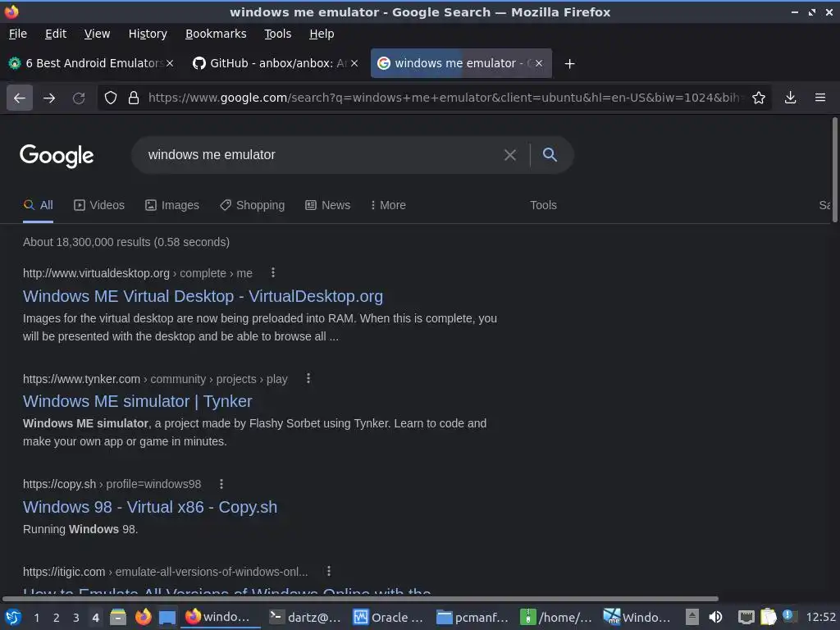Go forward with the forward arrow button
This screenshot has height=630, width=840.
pos(49,98)
